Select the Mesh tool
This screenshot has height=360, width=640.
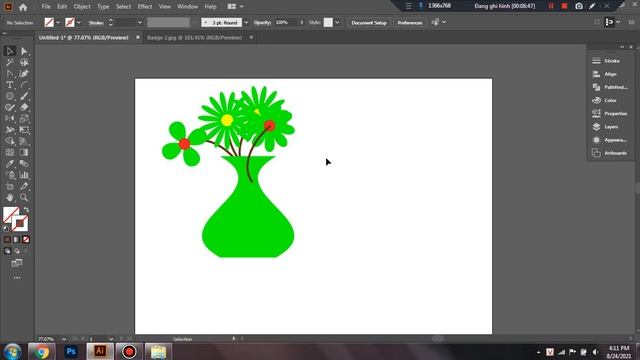click(x=10, y=153)
